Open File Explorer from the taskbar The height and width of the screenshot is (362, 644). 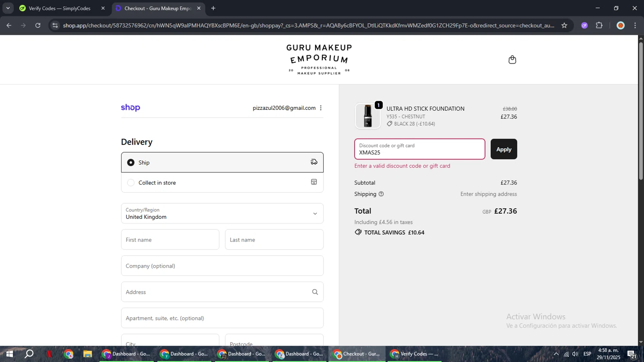click(88, 354)
